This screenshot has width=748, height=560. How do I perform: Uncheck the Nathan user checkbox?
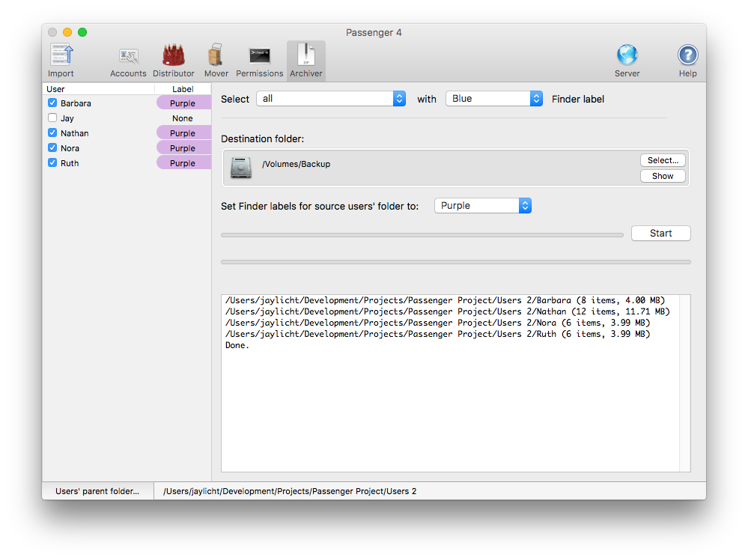(52, 133)
